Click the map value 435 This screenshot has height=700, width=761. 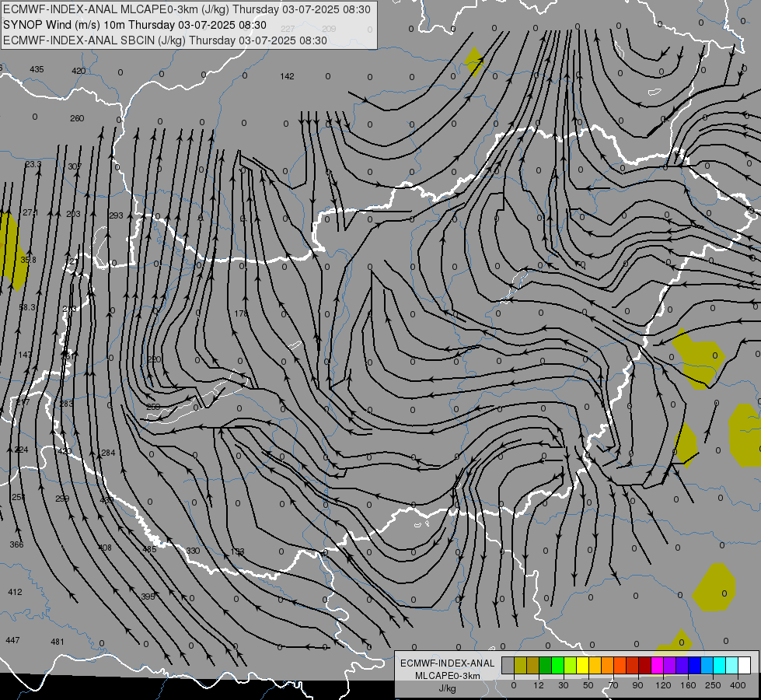tap(37, 69)
